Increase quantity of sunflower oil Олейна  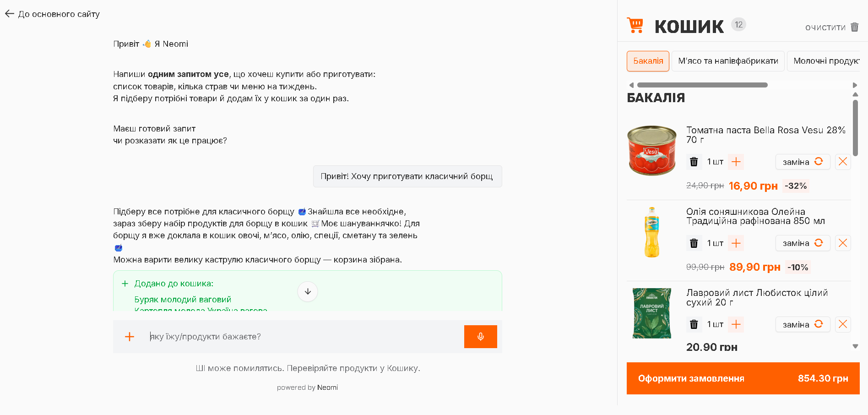tap(736, 243)
